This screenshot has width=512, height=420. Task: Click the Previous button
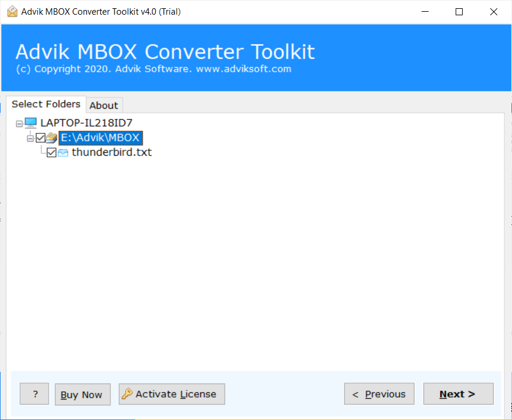point(379,394)
